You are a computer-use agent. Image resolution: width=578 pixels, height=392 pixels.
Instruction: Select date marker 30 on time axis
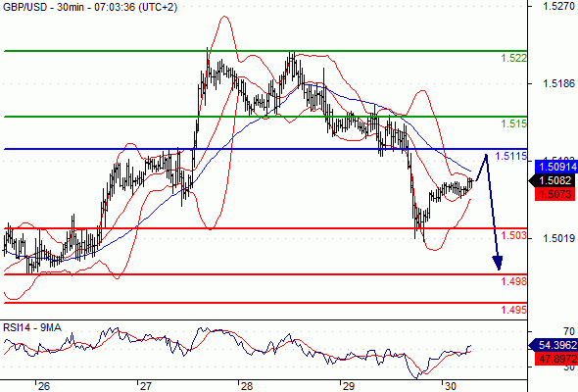pos(450,386)
